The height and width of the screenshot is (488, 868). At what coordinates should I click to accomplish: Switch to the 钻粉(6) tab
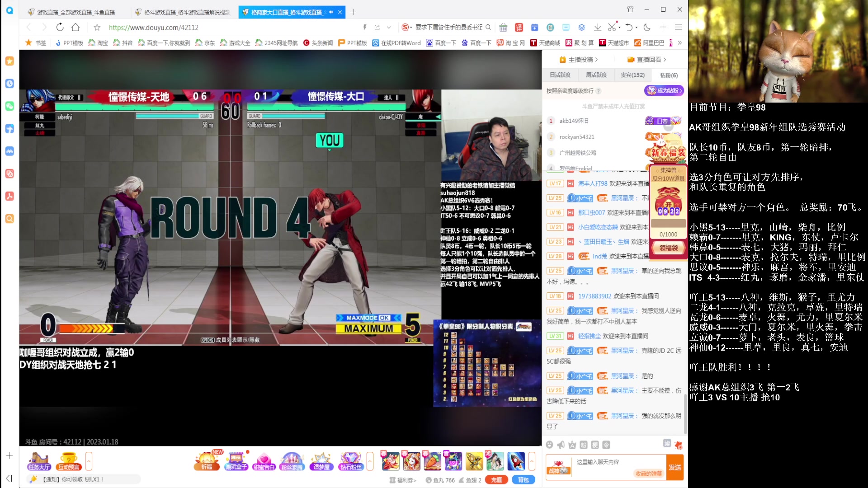pos(669,75)
